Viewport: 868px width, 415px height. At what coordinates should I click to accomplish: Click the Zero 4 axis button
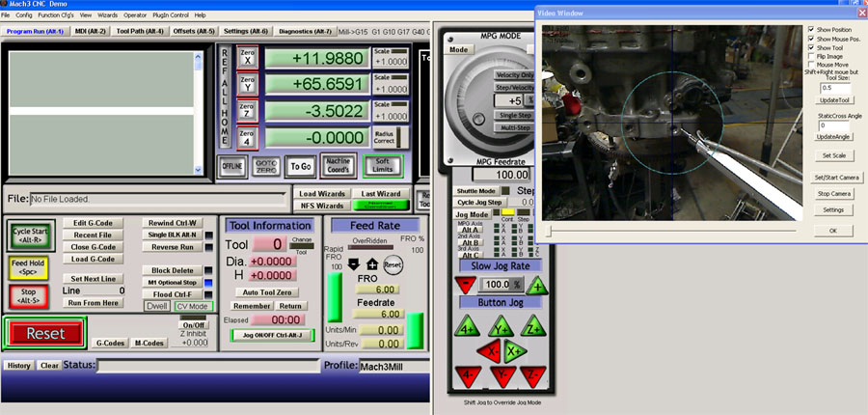click(247, 137)
